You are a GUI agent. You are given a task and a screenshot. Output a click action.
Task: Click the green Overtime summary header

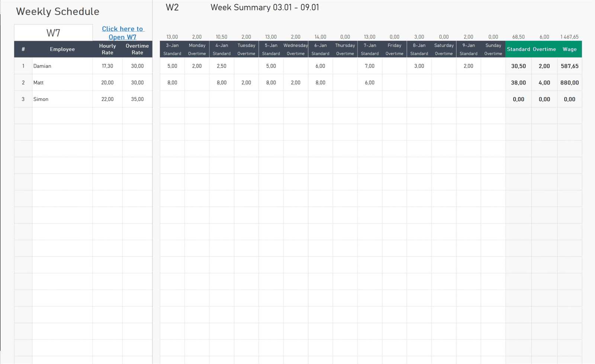point(544,49)
